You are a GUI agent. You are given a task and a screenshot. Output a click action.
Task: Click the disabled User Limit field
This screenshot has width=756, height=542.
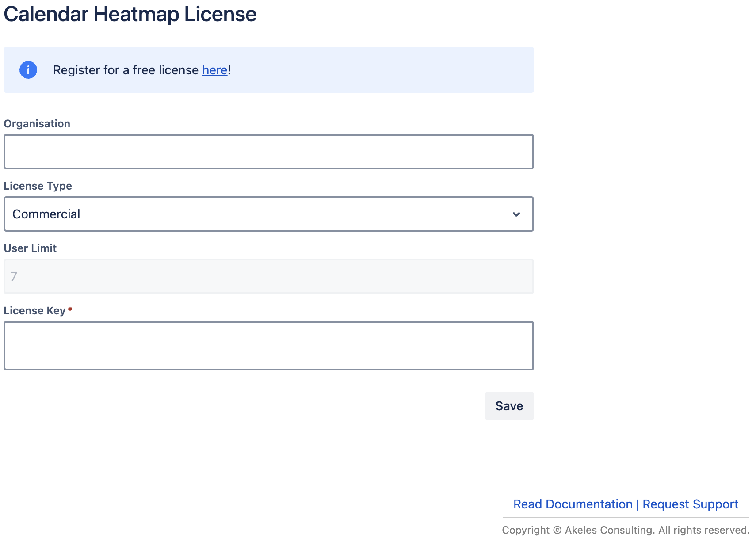(x=268, y=276)
